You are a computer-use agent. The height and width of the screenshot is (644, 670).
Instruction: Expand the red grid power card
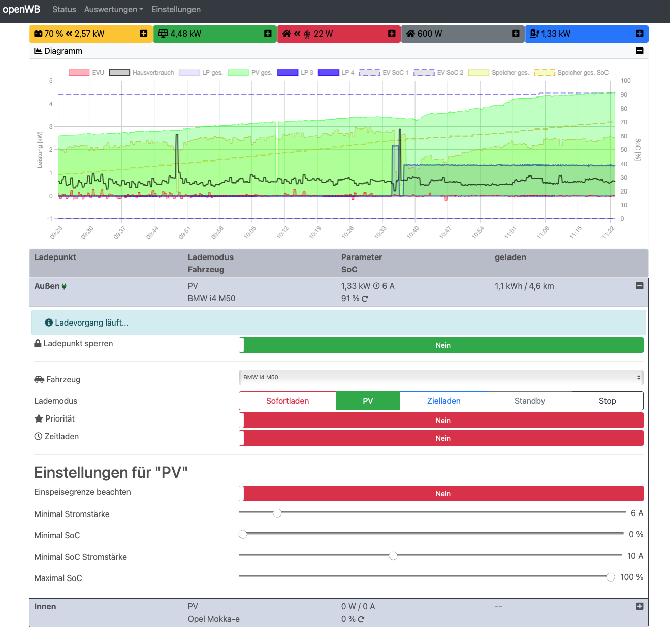(392, 34)
